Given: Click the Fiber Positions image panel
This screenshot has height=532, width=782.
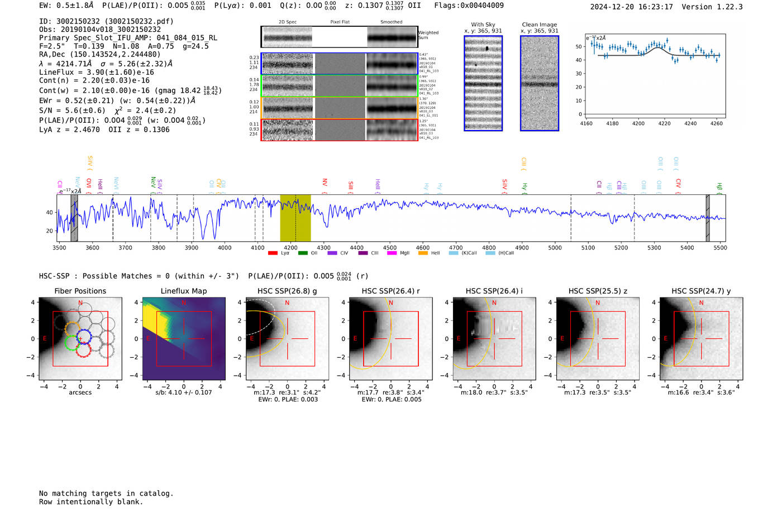Looking at the screenshot, I should (x=80, y=339).
